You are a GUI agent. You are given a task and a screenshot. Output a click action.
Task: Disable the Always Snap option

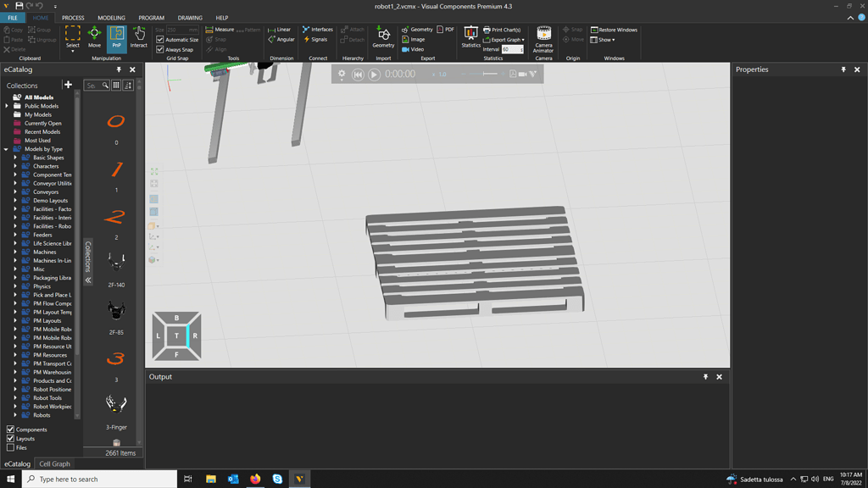(159, 49)
